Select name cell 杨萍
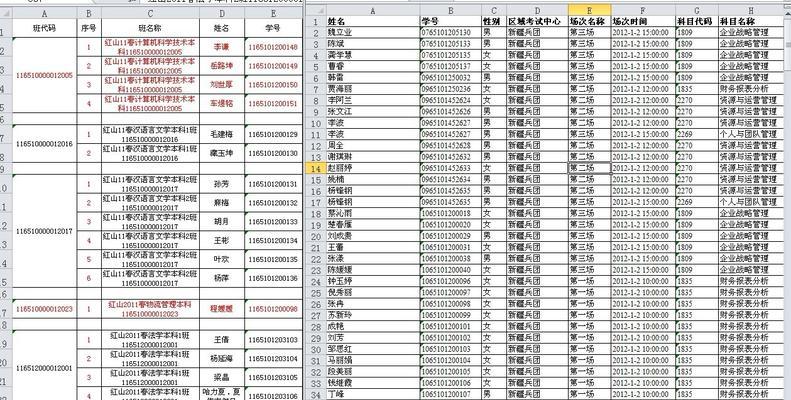The width and height of the screenshot is (791, 400). point(222,278)
